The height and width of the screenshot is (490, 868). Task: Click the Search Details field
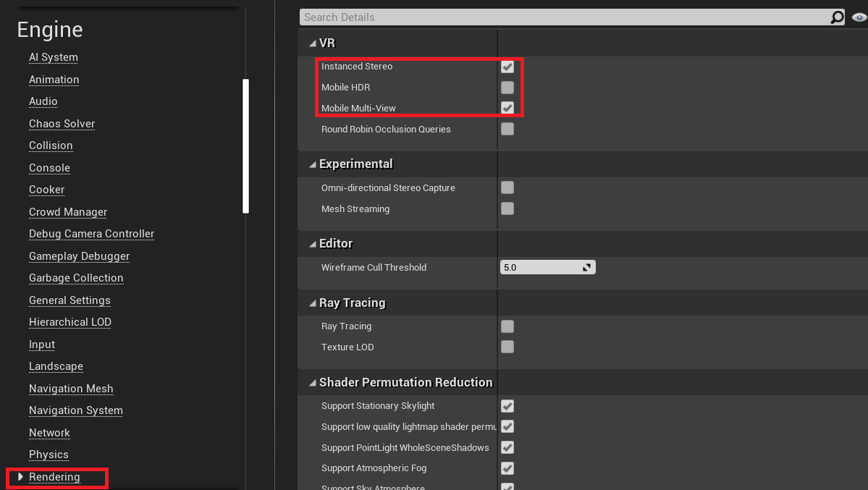565,17
